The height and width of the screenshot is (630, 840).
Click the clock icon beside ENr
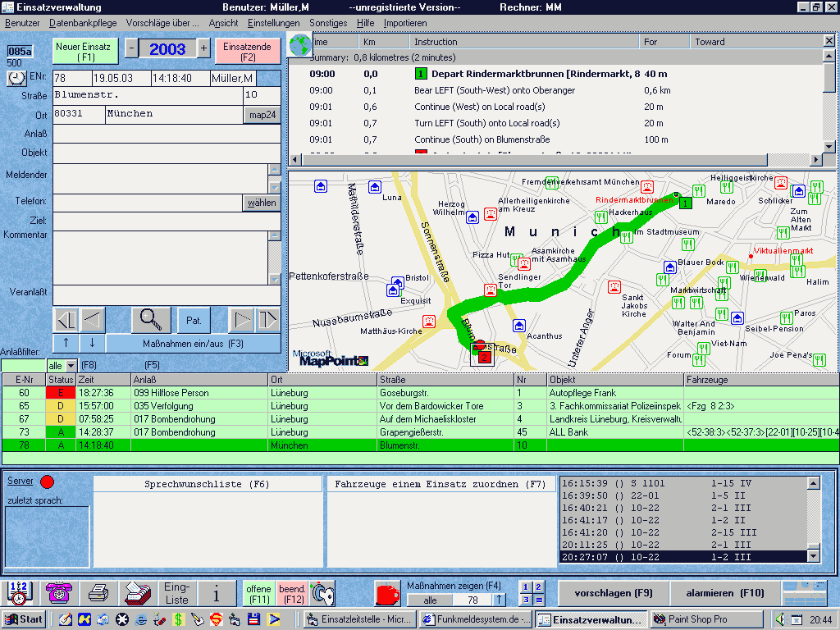[x=17, y=78]
